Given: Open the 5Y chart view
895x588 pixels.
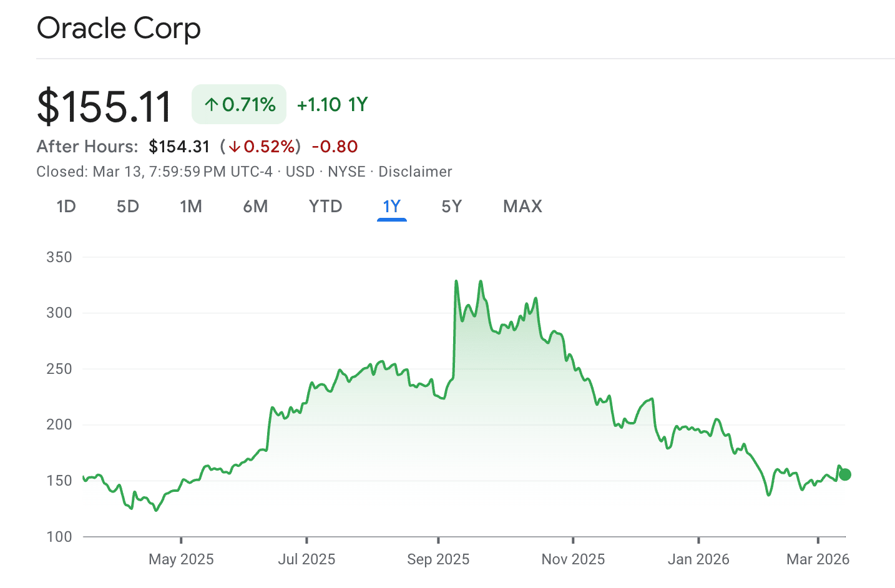Looking at the screenshot, I should point(451,207).
